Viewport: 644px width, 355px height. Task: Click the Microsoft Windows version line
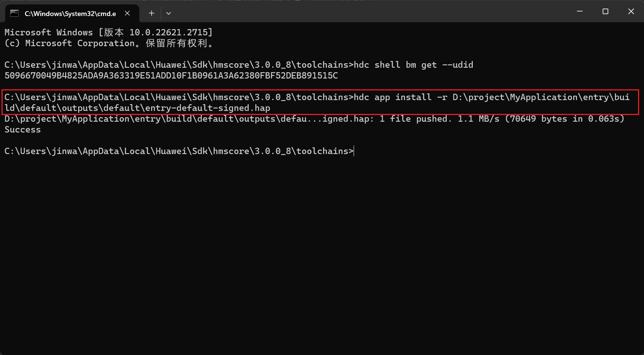point(108,32)
